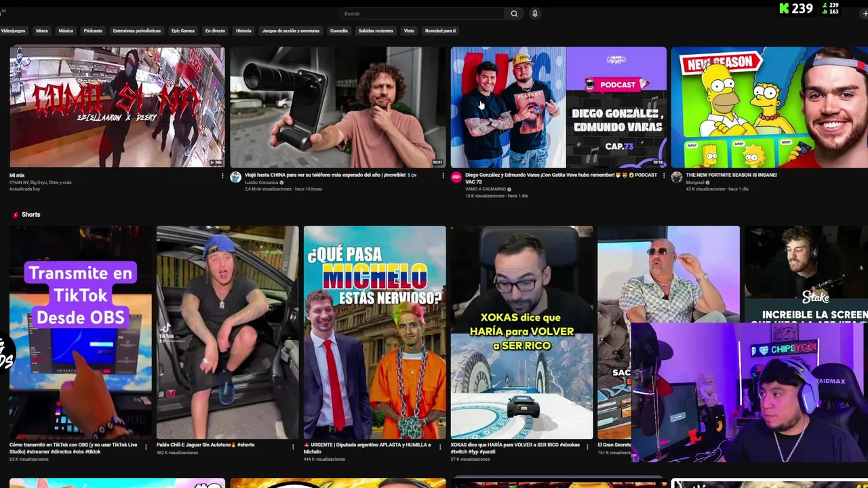Screen dimensions: 868x488
Task: Open the Cómo transmitir en TikTok con OBS title
Action: (73, 449)
